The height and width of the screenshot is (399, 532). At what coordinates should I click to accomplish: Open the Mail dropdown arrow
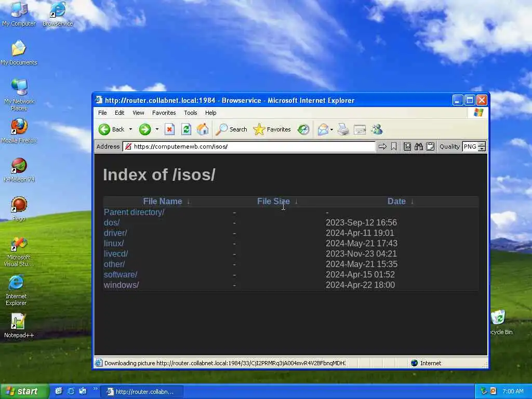tap(332, 129)
